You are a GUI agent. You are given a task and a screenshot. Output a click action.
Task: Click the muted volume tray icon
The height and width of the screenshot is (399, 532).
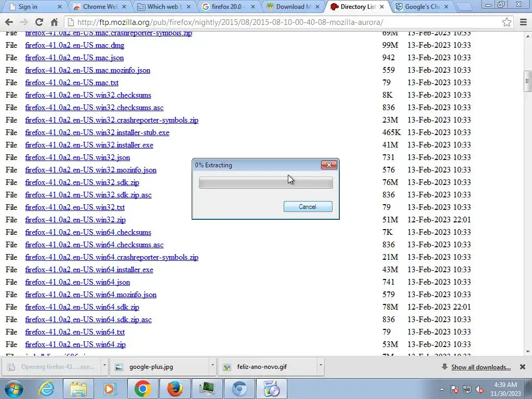pyautogui.click(x=480, y=389)
